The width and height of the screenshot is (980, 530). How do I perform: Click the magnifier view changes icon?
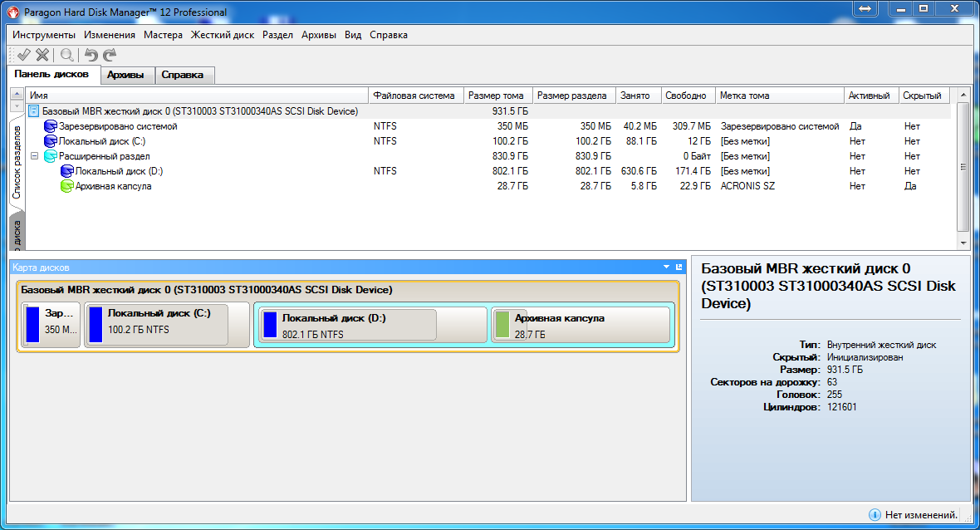(66, 55)
